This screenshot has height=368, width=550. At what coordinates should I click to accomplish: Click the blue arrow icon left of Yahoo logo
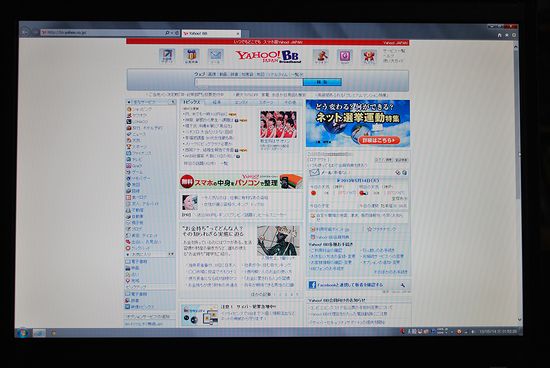tap(167, 56)
